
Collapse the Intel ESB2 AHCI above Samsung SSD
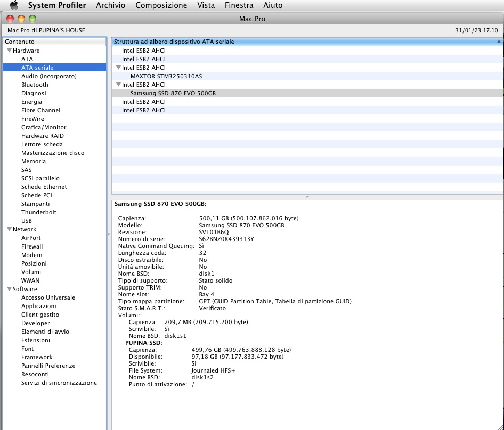(x=119, y=85)
